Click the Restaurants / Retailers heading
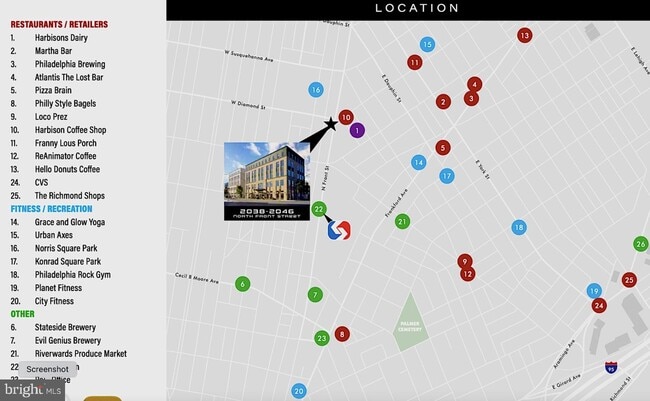 click(59, 24)
